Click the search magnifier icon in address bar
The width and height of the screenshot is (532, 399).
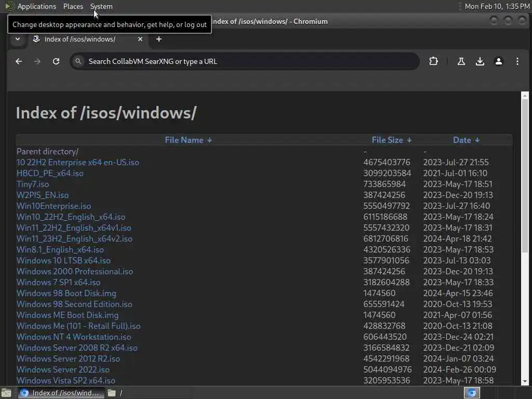78,61
